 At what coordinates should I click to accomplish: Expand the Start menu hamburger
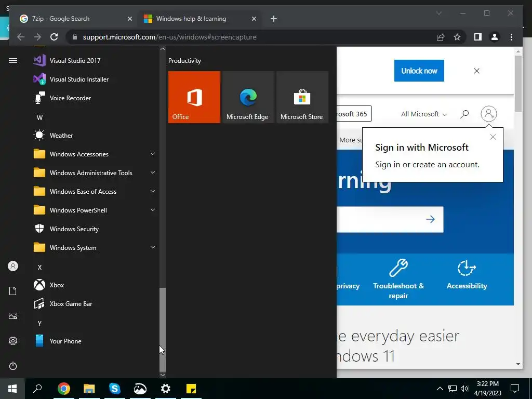(x=13, y=61)
